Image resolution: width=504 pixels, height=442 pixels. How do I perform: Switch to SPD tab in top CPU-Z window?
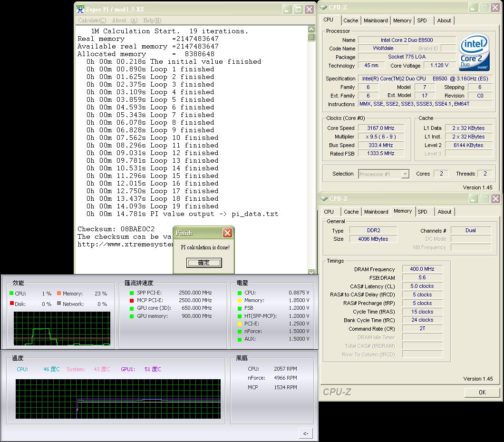point(422,20)
